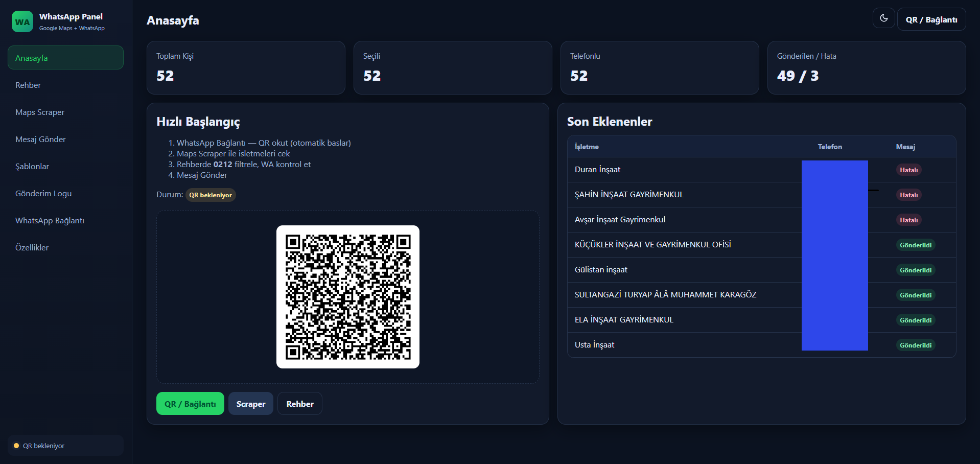Click the Gönderildi badge for ELA İNŞAAT

tap(916, 320)
